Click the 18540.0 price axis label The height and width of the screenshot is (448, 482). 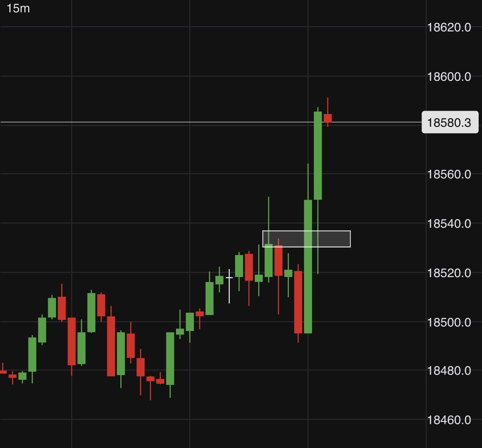(449, 224)
